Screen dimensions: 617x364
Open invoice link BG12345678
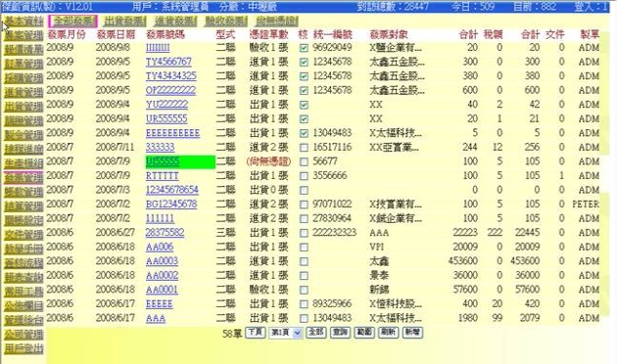(x=171, y=205)
